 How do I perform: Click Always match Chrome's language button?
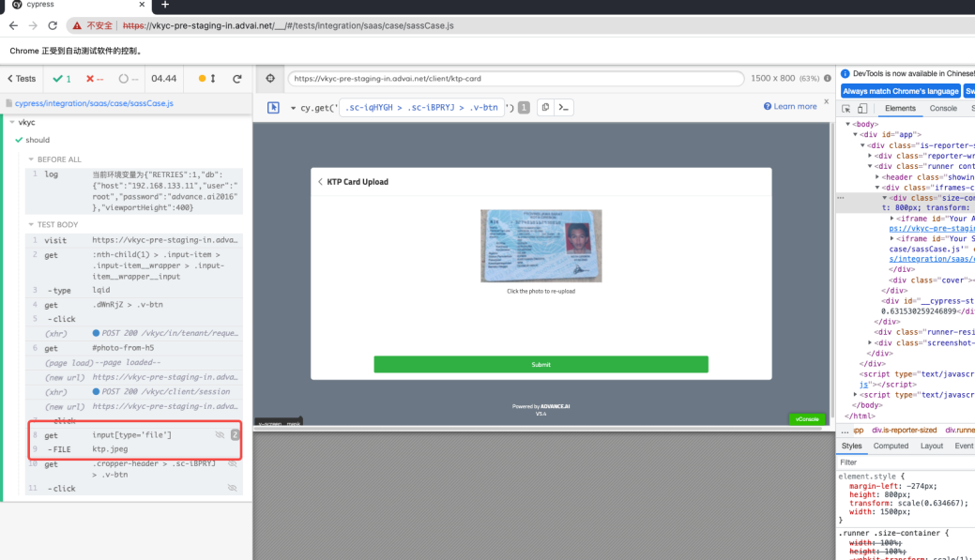(900, 91)
